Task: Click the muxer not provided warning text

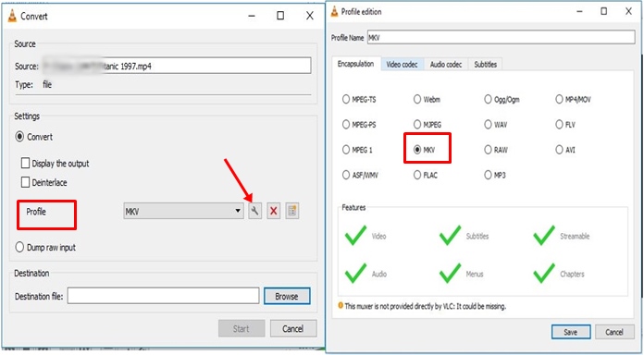Action: 425,306
